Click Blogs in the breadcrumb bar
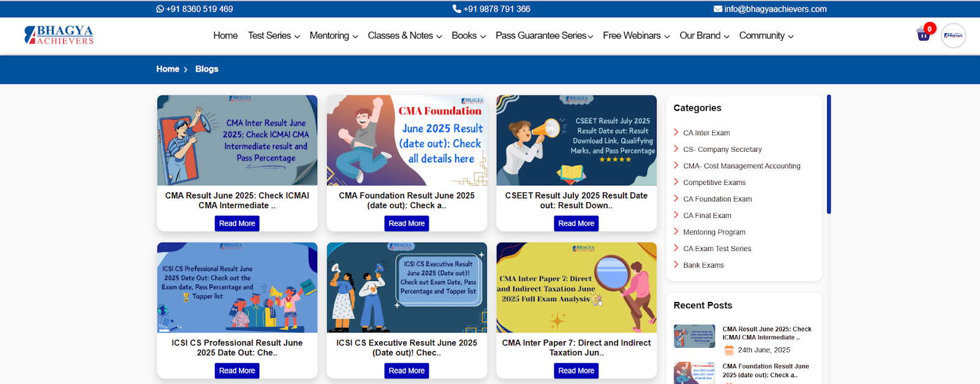This screenshot has width=980, height=384. (x=207, y=69)
